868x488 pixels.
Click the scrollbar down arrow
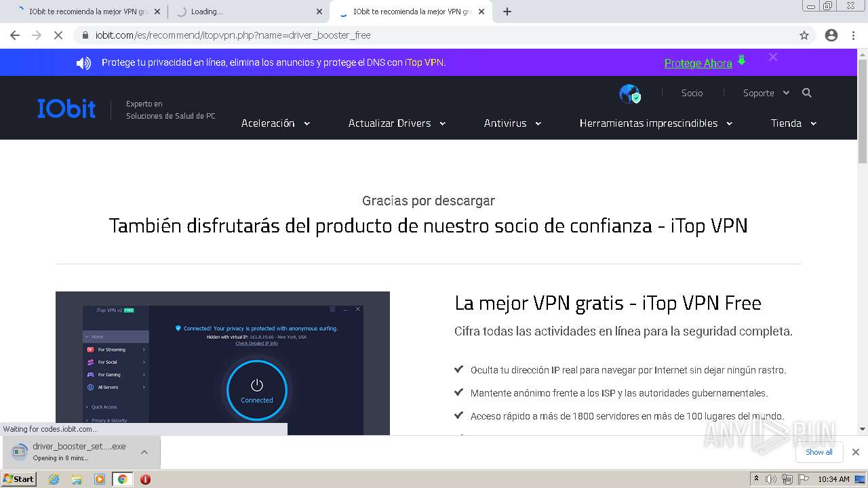tap(863, 429)
